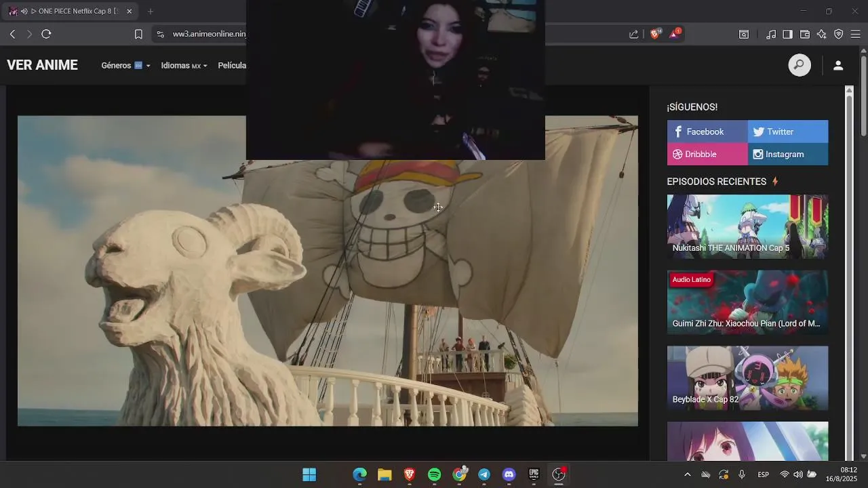Open the user account profile icon

[x=838, y=65]
